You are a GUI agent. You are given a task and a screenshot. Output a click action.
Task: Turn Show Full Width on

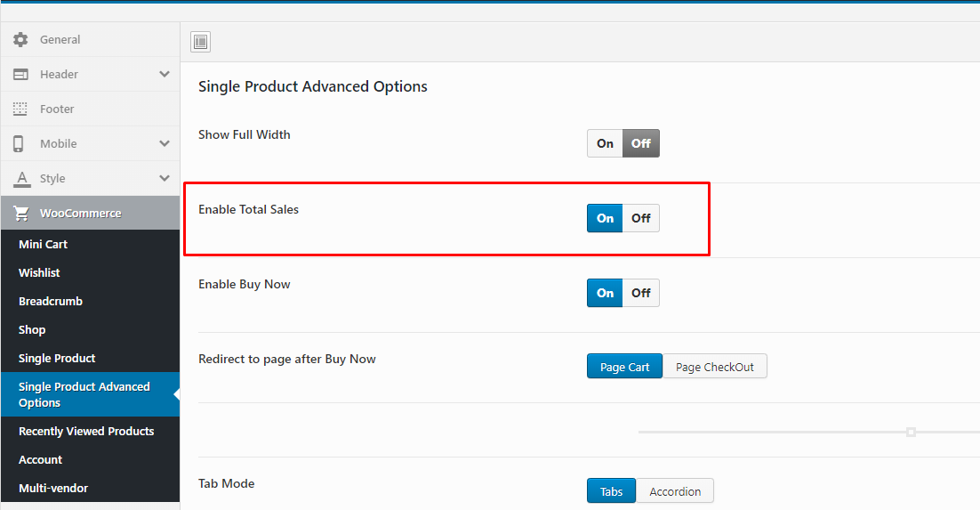[605, 143]
